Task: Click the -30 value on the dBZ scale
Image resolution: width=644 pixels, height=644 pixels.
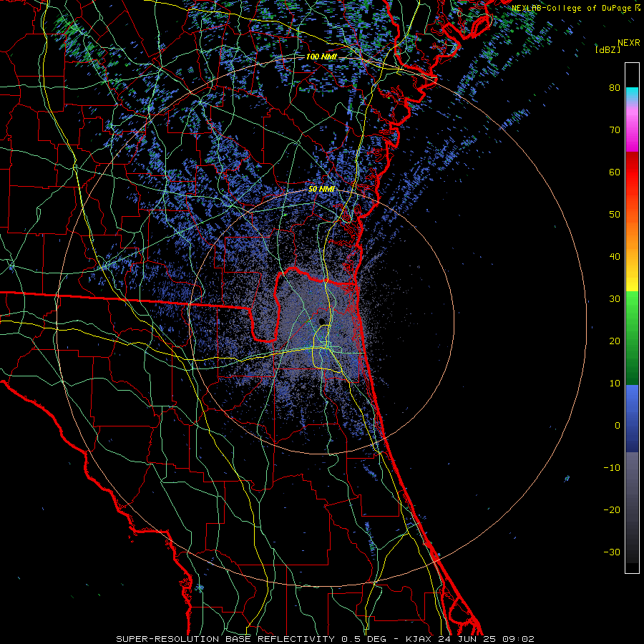Action: [612, 552]
